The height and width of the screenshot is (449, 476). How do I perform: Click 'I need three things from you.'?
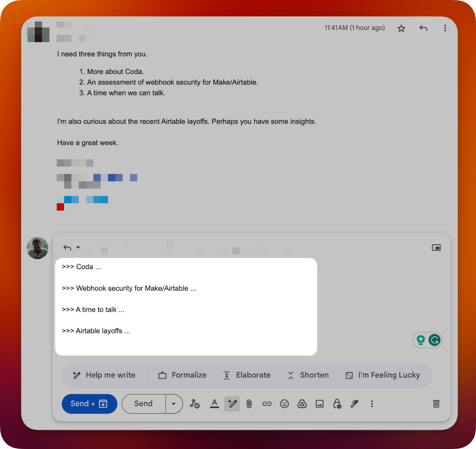click(x=102, y=54)
